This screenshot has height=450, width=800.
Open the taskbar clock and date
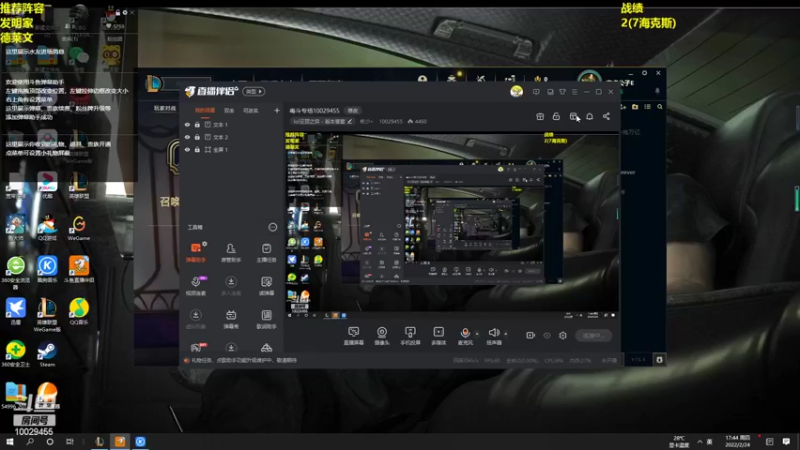(738, 442)
